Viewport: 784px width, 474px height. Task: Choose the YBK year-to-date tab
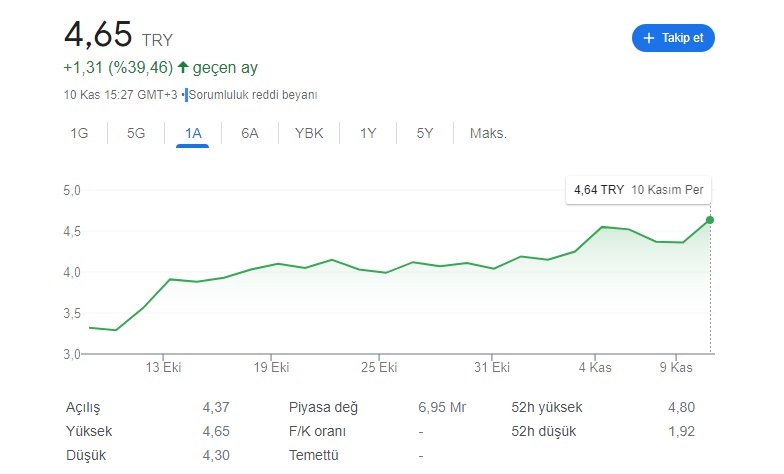click(309, 134)
